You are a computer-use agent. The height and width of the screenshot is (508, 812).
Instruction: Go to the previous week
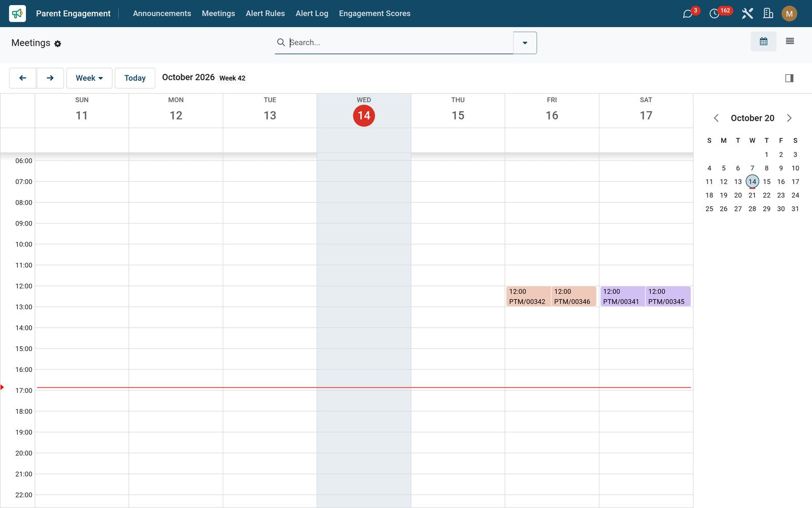(22, 78)
